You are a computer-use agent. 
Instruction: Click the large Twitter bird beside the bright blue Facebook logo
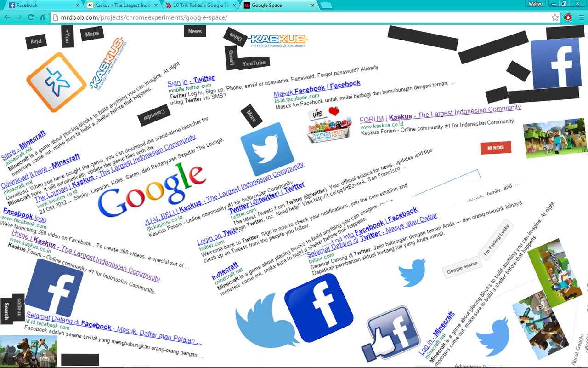pos(268,321)
